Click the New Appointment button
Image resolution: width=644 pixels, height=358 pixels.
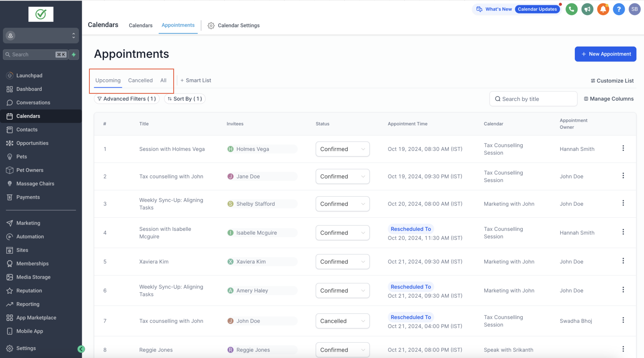point(605,54)
